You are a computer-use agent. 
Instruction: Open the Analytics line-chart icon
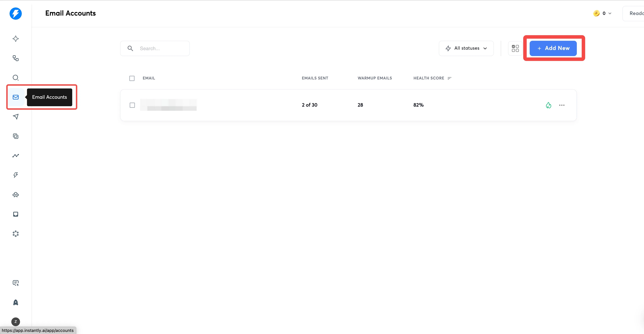pos(16,155)
